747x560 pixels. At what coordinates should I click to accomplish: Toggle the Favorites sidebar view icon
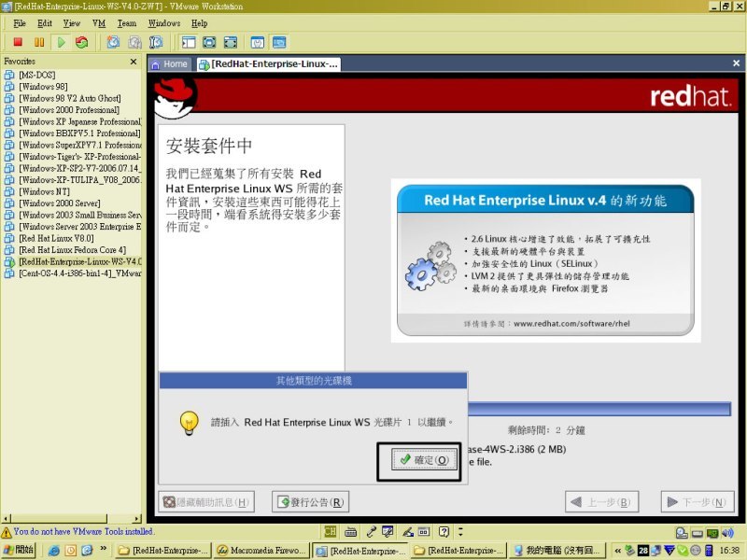click(x=189, y=42)
